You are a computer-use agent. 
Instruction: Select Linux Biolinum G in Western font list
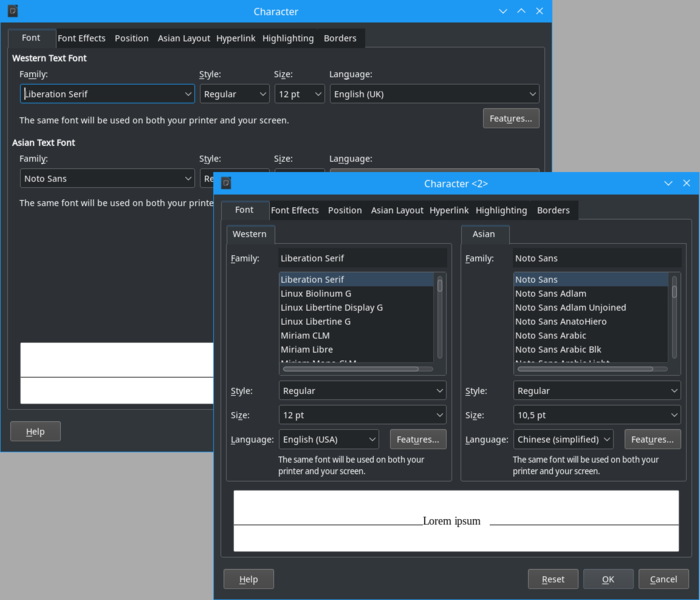316,294
